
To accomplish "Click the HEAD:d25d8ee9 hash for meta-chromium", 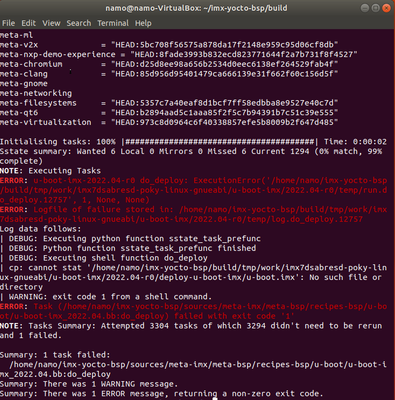I will [x=225, y=64].
